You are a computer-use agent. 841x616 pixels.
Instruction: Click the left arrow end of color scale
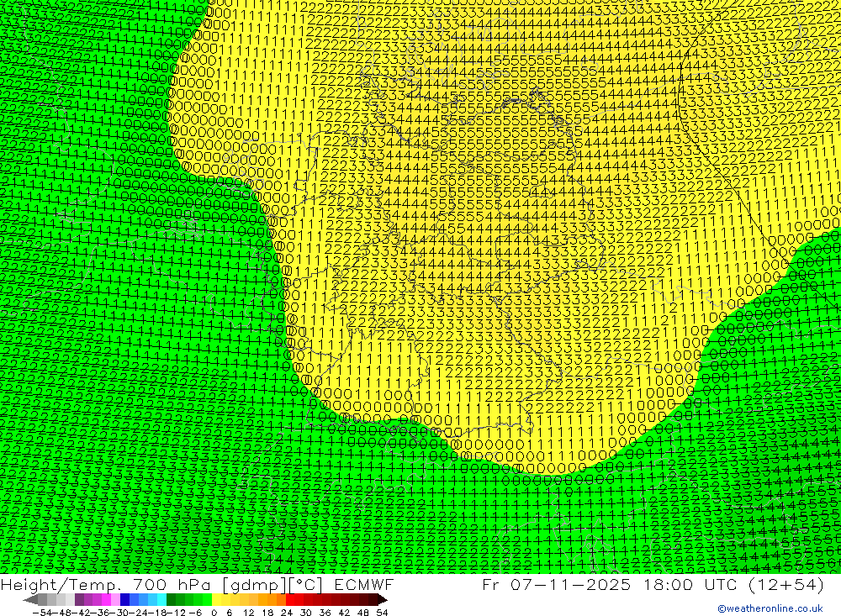[x=30, y=600]
